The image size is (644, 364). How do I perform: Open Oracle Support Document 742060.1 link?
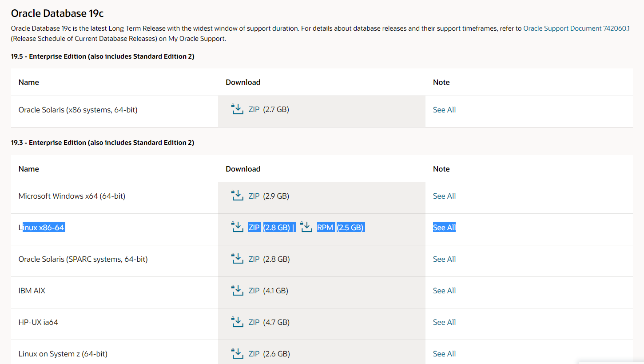click(x=576, y=28)
